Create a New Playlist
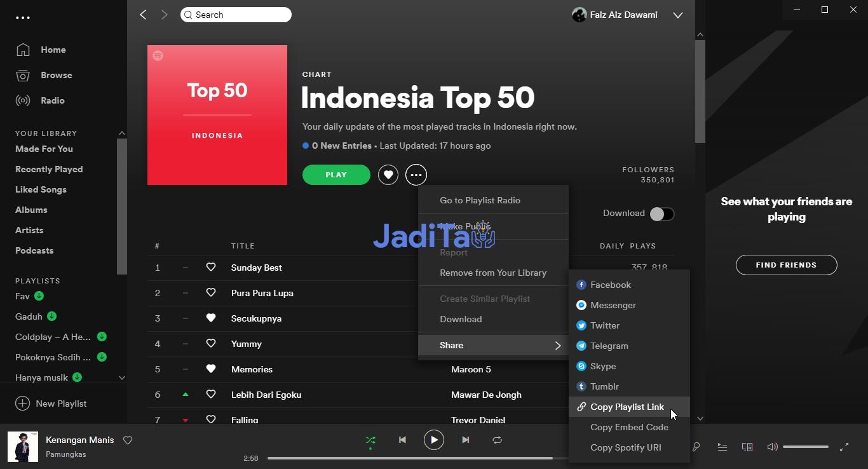The image size is (868, 469). tap(51, 404)
